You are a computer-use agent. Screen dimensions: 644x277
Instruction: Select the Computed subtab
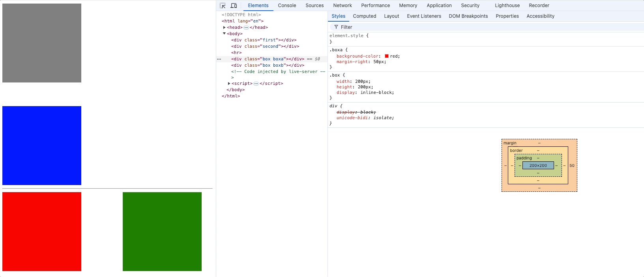point(364,16)
